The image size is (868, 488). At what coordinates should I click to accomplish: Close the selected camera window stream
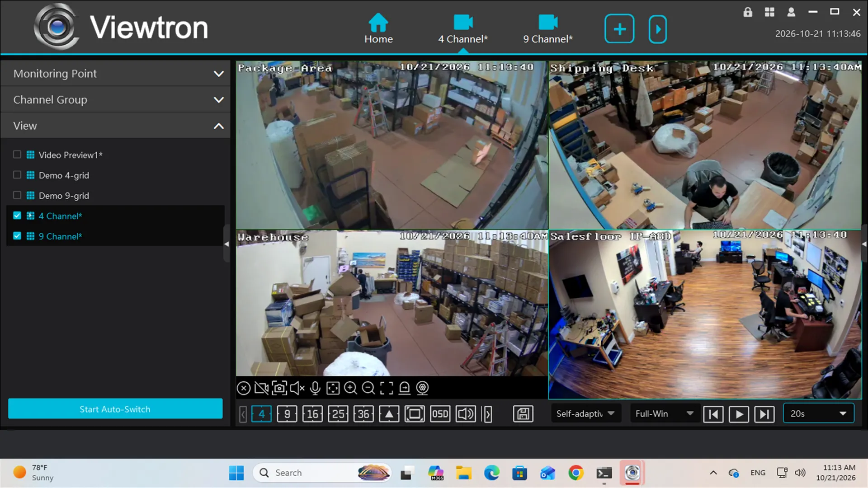coord(244,388)
